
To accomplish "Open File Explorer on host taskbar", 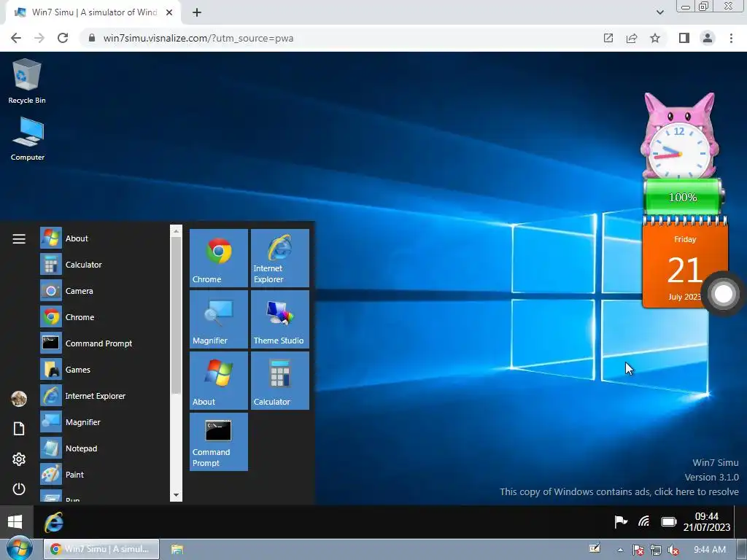I will point(177,549).
